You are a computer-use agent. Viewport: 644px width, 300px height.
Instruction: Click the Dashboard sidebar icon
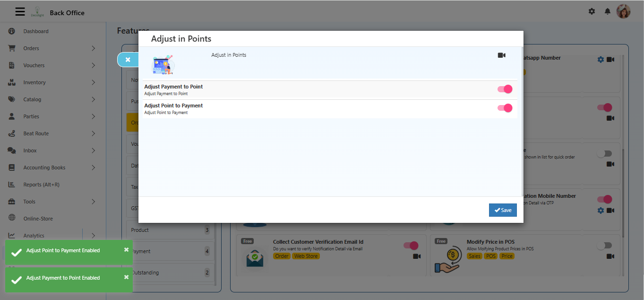click(12, 31)
